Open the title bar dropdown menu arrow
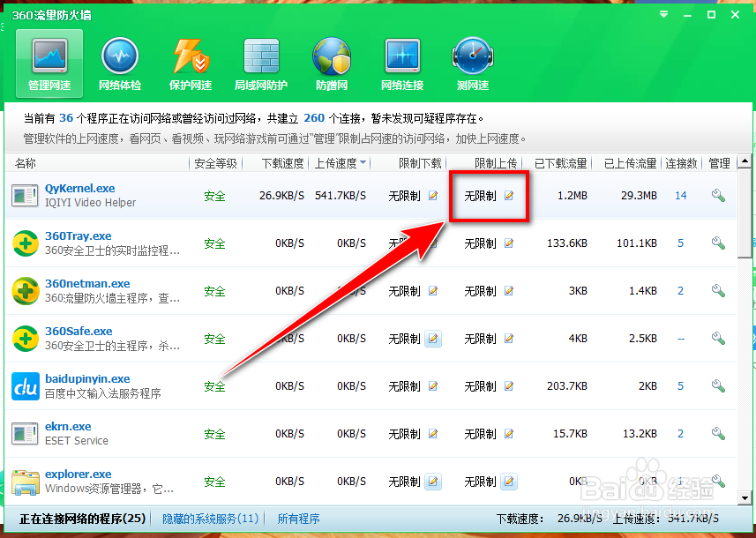Screen dimensions: 756x538 pos(664,14)
